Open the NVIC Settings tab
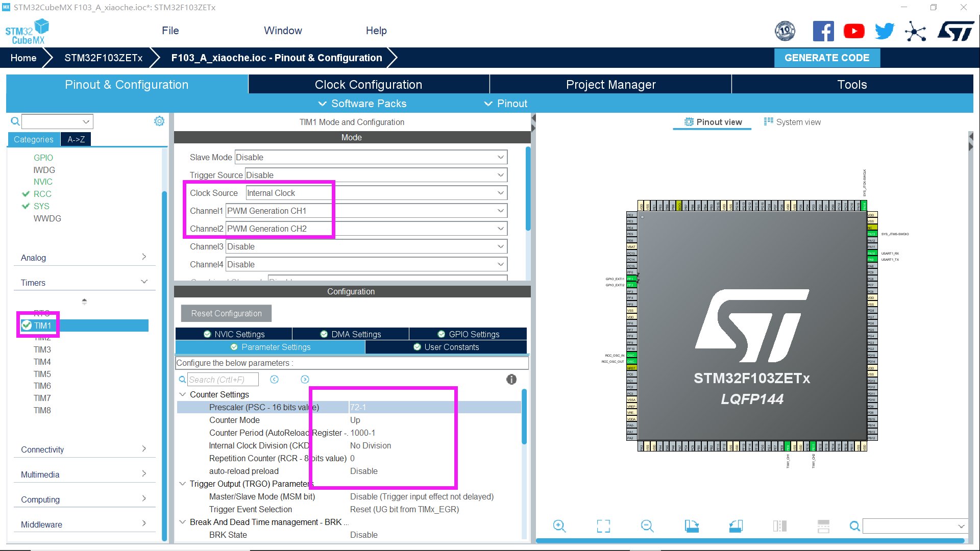980x551 pixels. pos(234,334)
